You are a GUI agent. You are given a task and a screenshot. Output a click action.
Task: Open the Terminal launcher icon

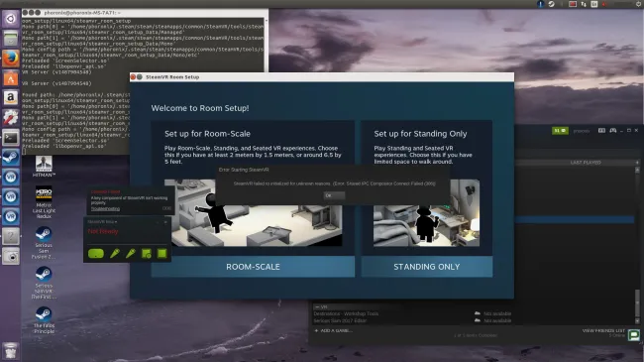[x=11, y=138]
